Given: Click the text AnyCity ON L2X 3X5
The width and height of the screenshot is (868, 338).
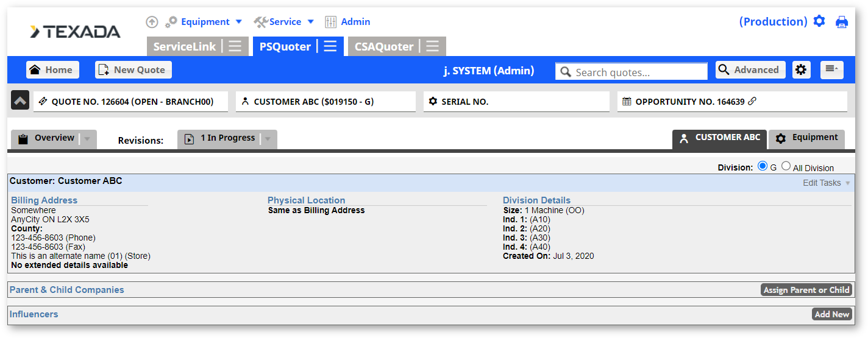Looking at the screenshot, I should (x=51, y=219).
